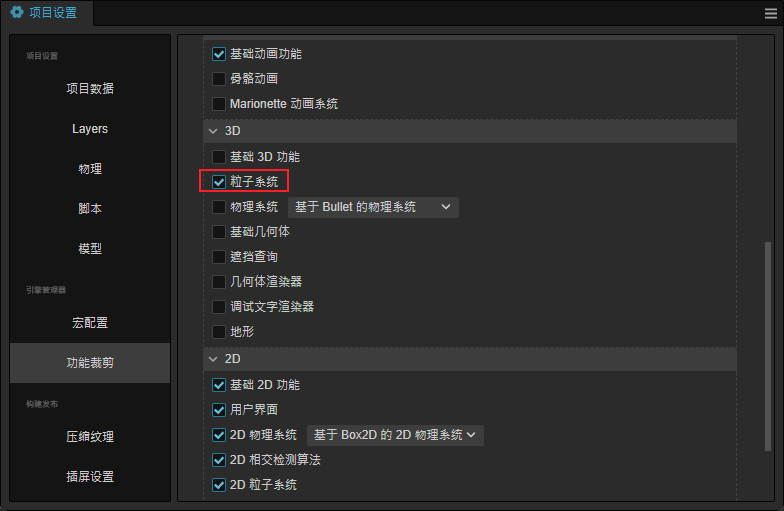784x511 pixels.
Task: Open the hamburger menu icon
Action: point(770,14)
